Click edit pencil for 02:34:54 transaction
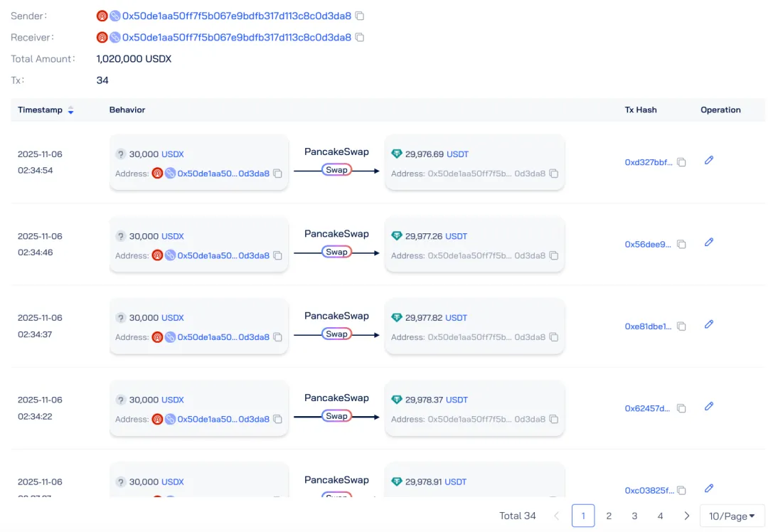Screen dimensions: 768x532 tap(708, 161)
